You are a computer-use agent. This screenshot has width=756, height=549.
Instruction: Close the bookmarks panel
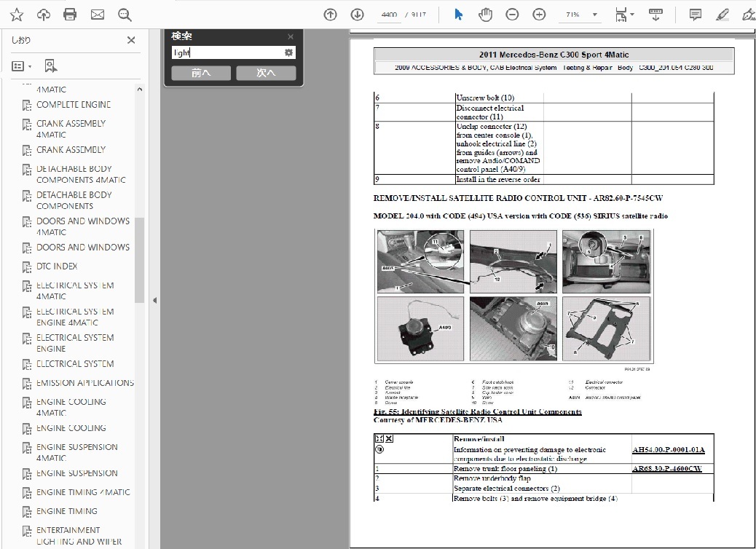coord(131,40)
